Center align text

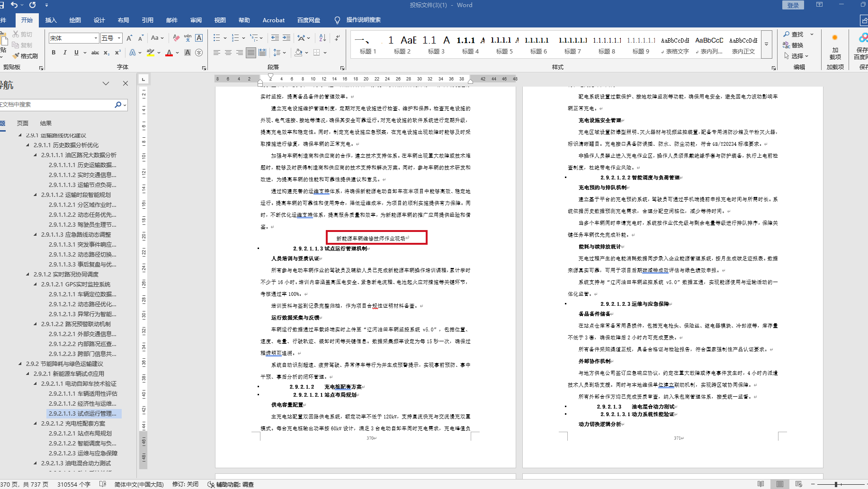[x=228, y=53]
